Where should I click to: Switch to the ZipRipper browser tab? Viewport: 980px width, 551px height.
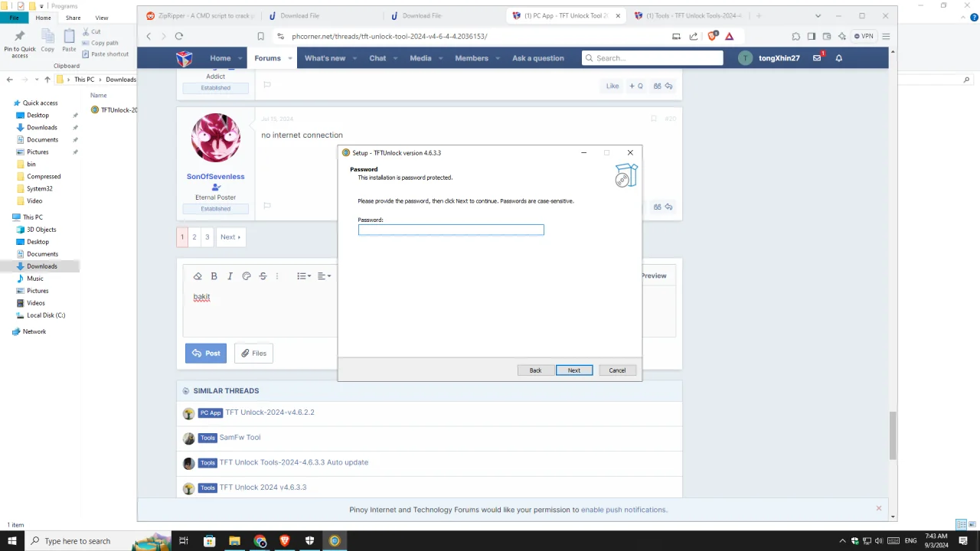pos(201,15)
